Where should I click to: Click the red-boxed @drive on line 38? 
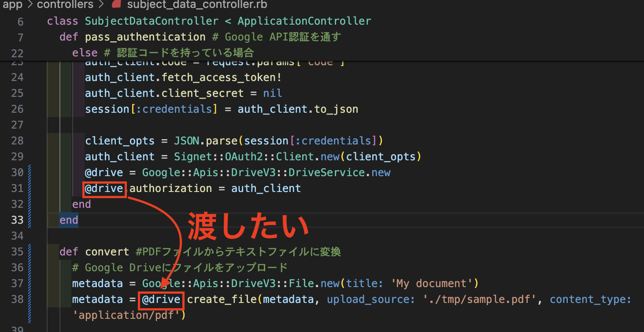pyautogui.click(x=160, y=299)
